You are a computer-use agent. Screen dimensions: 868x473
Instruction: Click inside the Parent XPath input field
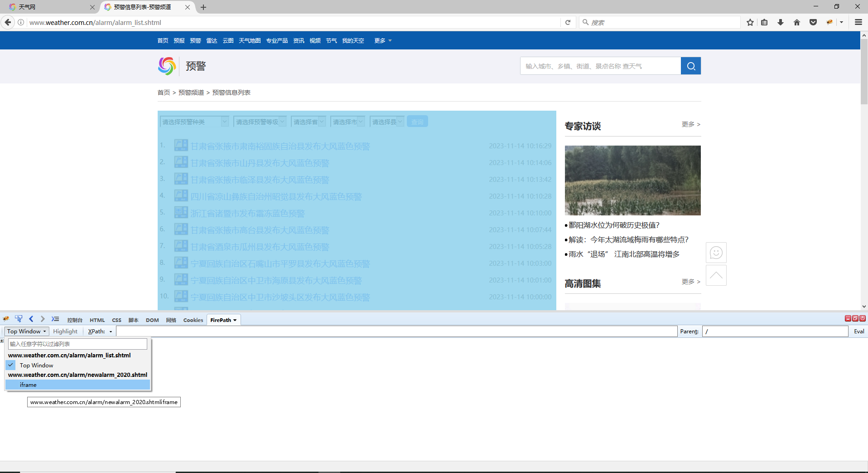coord(775,331)
